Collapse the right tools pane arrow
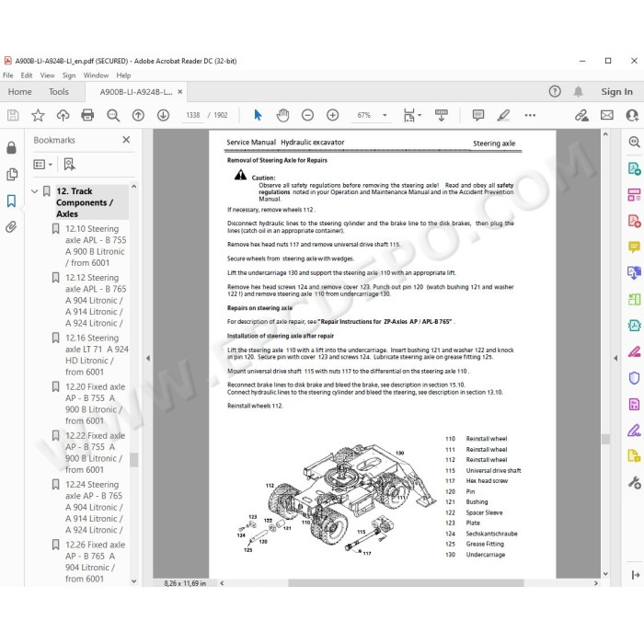The width and height of the screenshot is (644, 644). point(615,358)
